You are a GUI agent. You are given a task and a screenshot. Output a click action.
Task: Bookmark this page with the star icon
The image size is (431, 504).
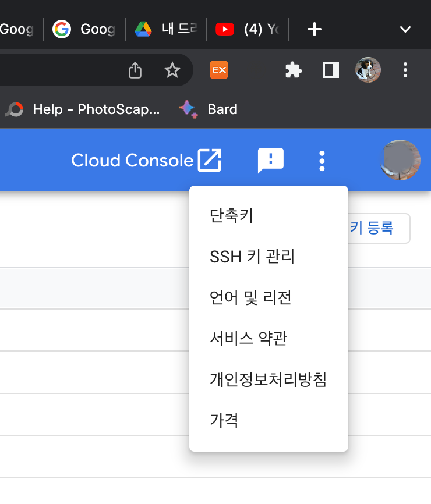pyautogui.click(x=172, y=70)
